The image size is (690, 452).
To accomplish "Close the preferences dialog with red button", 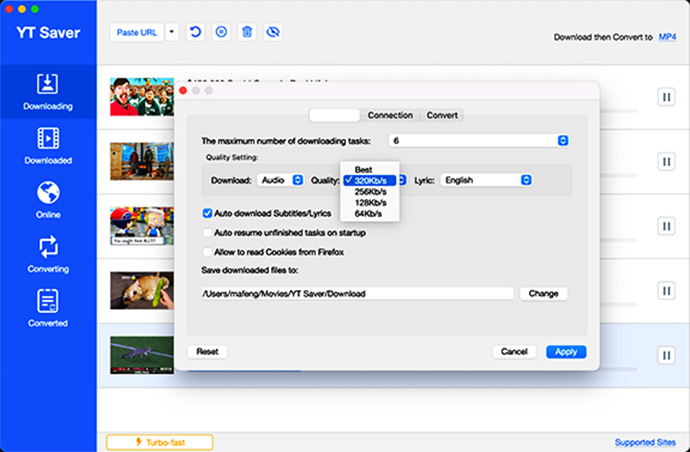I will click(x=183, y=91).
